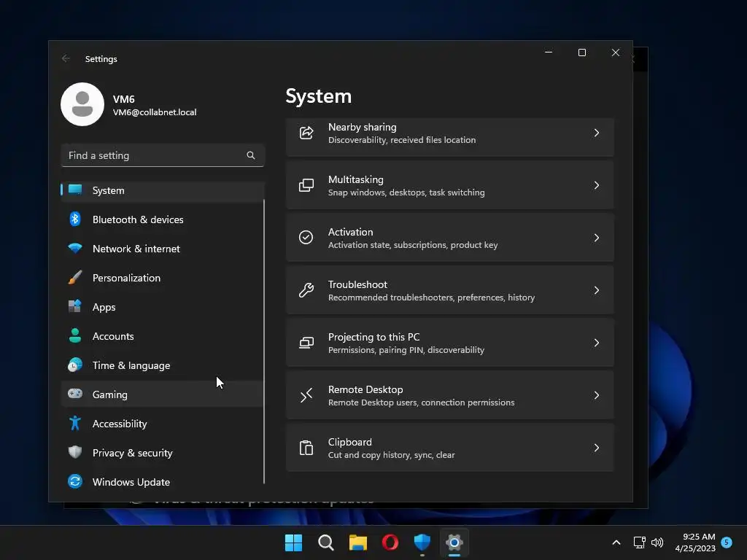This screenshot has height=560, width=747.
Task: Open Windows Start menu from taskbar
Action: 293,542
